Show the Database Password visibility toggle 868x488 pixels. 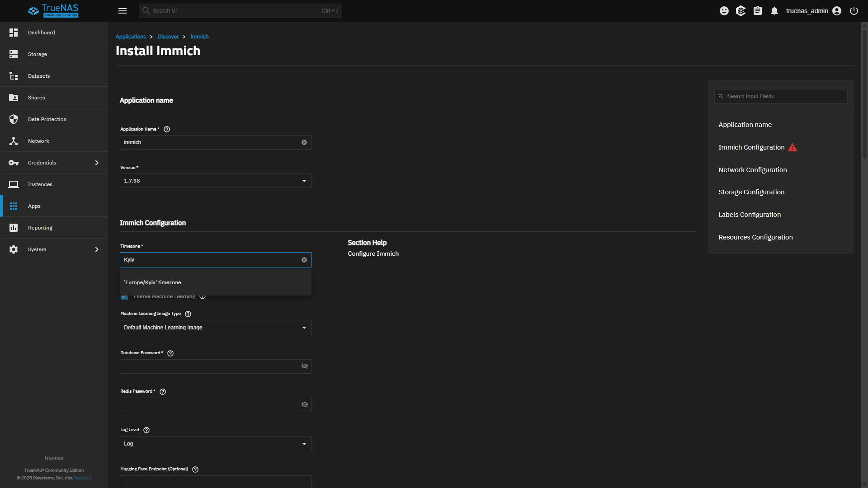(x=305, y=366)
